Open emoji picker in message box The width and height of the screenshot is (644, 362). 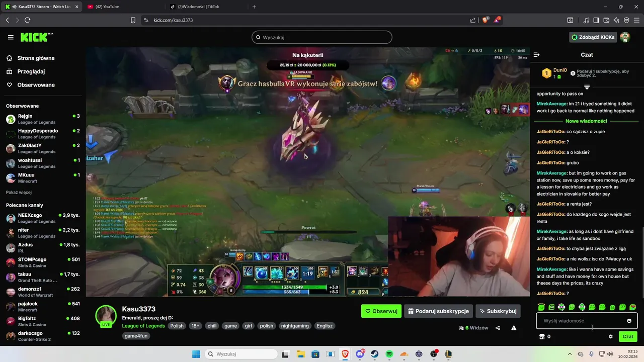629,321
